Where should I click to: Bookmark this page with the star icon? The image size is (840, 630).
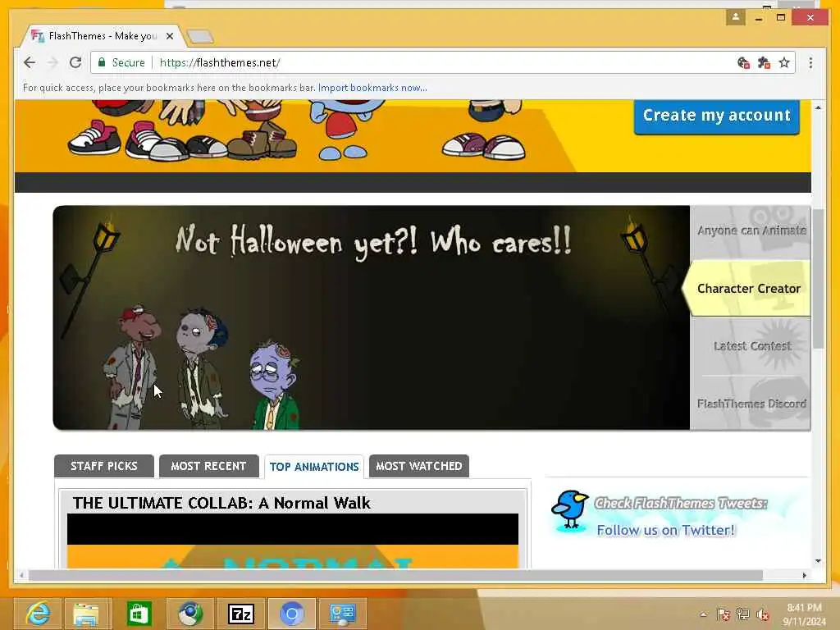point(784,62)
